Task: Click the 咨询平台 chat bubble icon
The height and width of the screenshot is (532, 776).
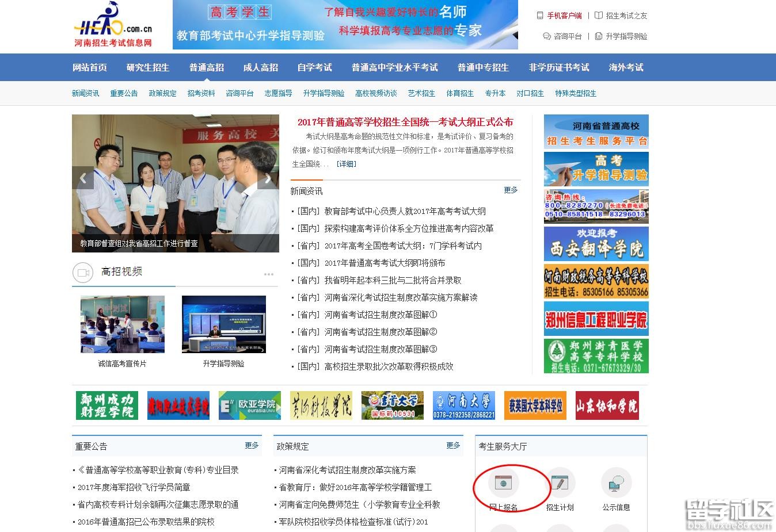Action: 547,36
